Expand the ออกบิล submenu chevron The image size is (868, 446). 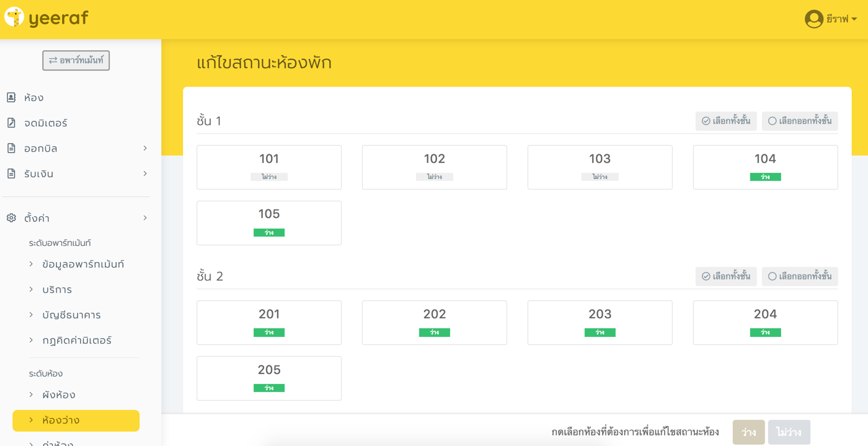click(x=145, y=148)
